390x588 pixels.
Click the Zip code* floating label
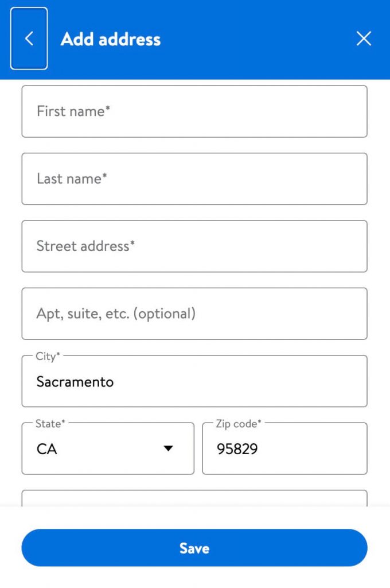[238, 423]
